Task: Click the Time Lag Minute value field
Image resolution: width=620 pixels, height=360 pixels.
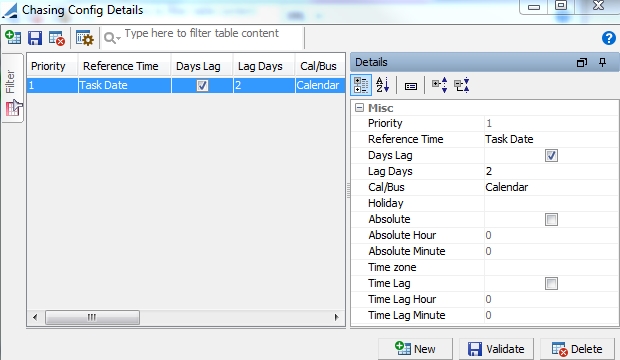Action: 551,315
